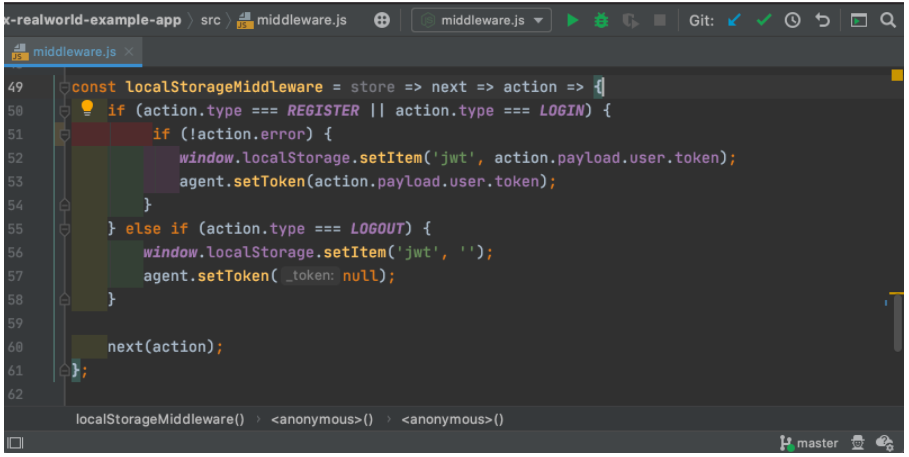Start debugging with the green bug icon

pos(601,20)
